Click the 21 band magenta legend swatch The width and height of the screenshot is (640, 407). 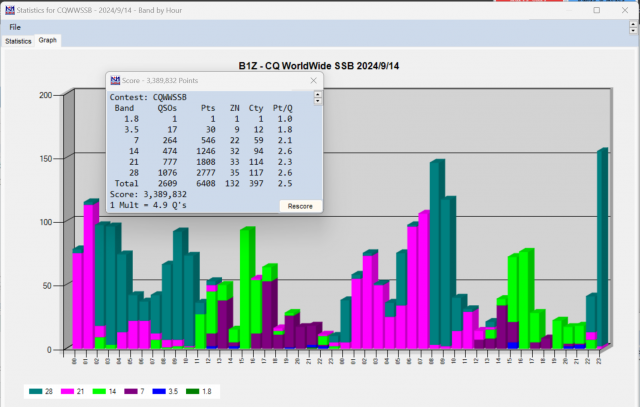coord(67,391)
